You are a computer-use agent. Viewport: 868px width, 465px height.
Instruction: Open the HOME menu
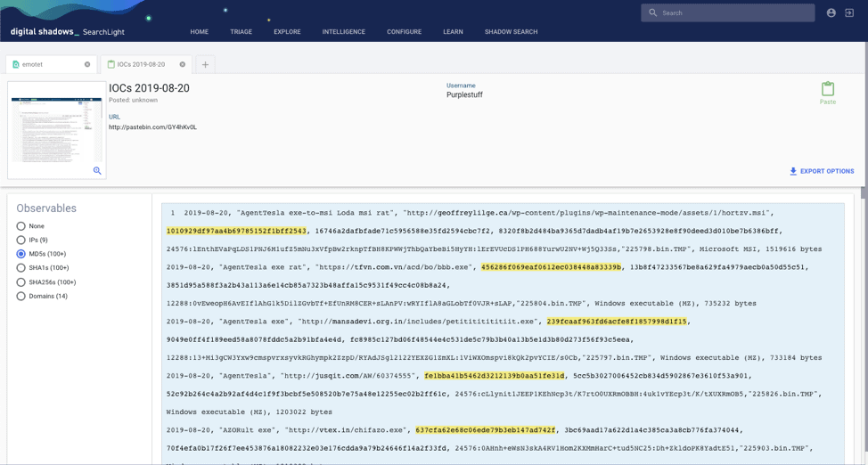[200, 32]
